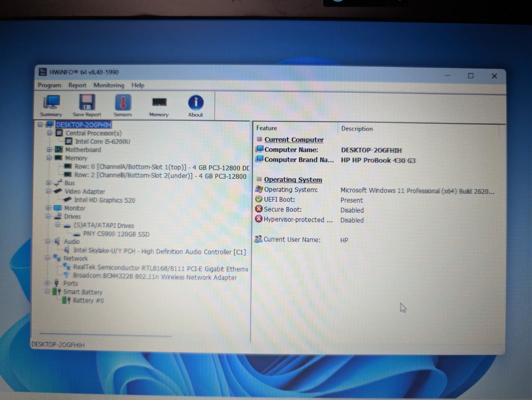Expand the Motherboard branch
The width and height of the screenshot is (532, 400).
[49, 150]
